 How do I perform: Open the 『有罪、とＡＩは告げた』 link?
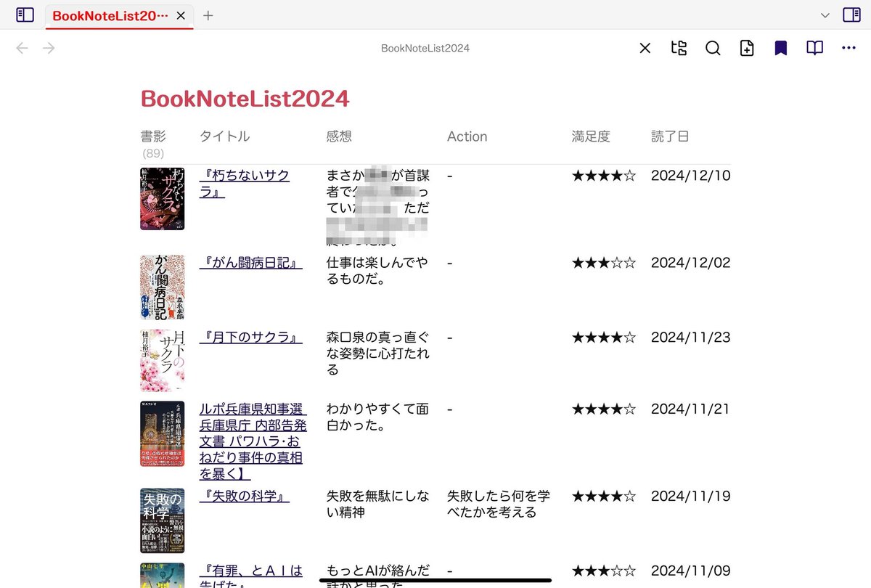coord(251,576)
